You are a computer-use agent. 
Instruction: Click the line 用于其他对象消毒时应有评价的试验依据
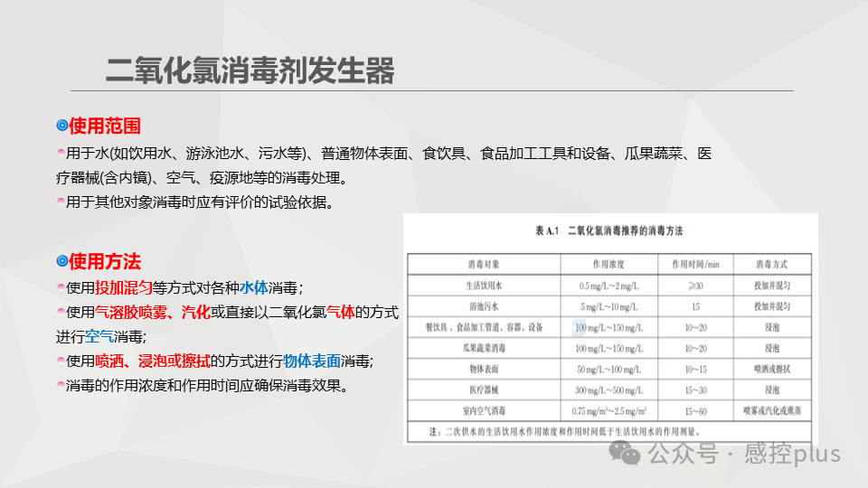tap(200, 202)
